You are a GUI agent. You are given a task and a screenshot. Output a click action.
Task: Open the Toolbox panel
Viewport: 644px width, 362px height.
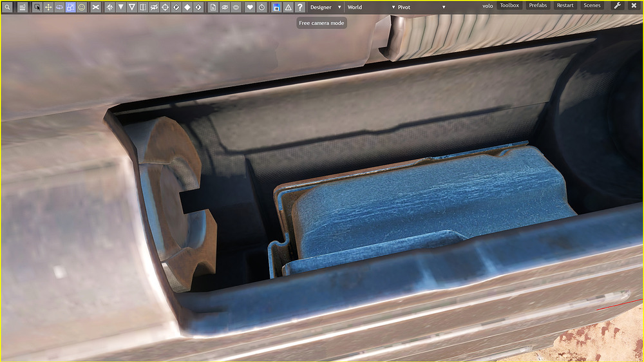point(509,5)
